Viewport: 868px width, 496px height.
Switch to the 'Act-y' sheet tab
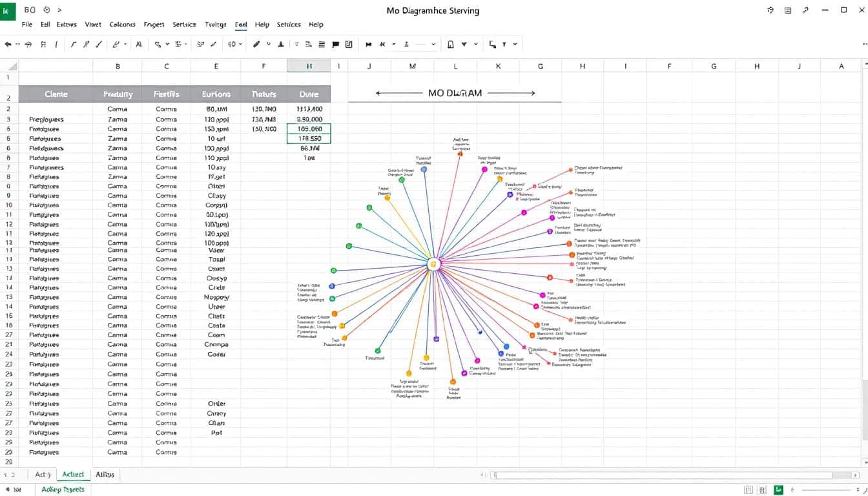click(x=43, y=474)
